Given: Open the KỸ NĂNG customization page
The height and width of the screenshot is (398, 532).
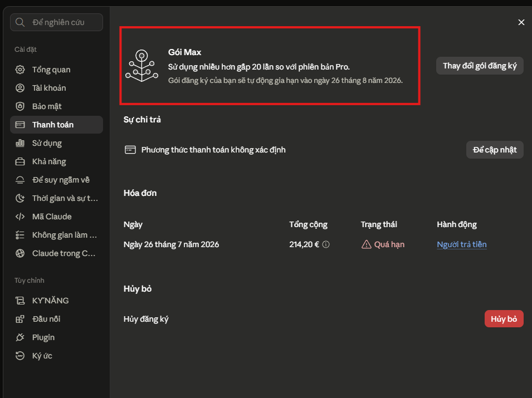Looking at the screenshot, I should (56, 301).
